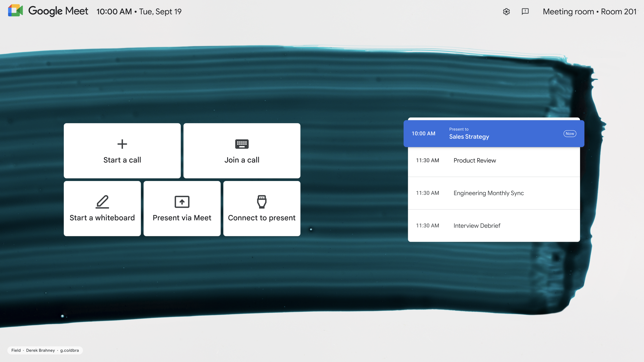The width and height of the screenshot is (644, 362).
Task: Open the Sales Strategy meeting entry
Action: click(x=469, y=136)
